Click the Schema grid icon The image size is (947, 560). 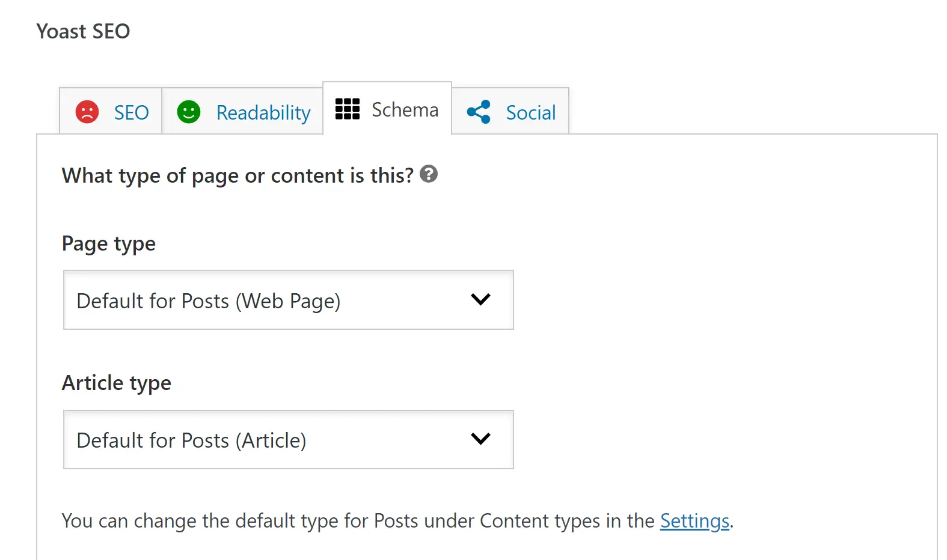point(348,109)
